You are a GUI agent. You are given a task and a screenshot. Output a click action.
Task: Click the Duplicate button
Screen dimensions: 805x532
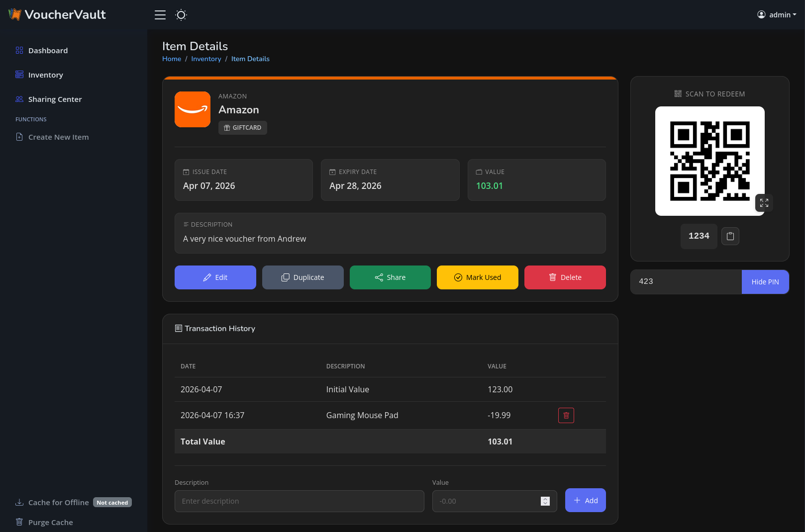[303, 277]
